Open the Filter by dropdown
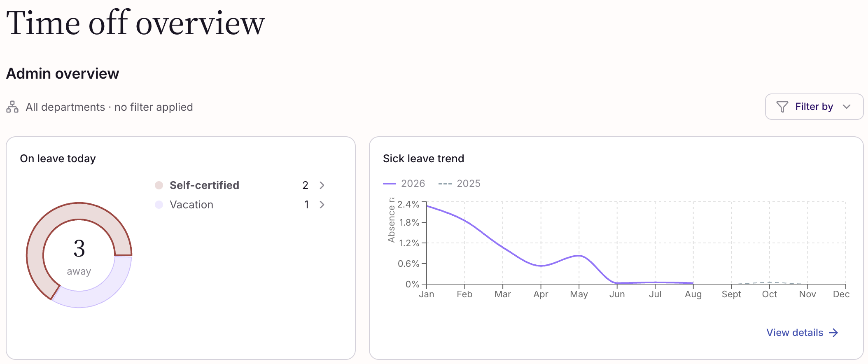This screenshot has width=868, height=364. coord(814,107)
